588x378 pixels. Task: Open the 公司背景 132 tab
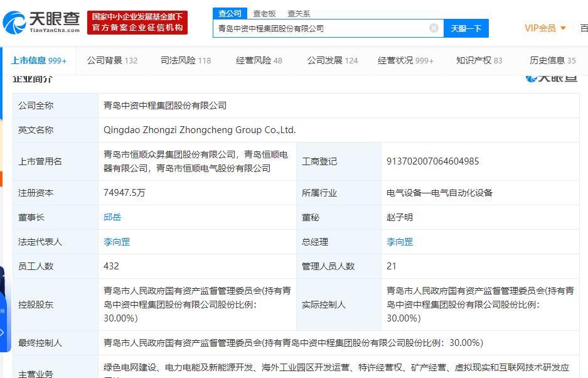tap(112, 60)
